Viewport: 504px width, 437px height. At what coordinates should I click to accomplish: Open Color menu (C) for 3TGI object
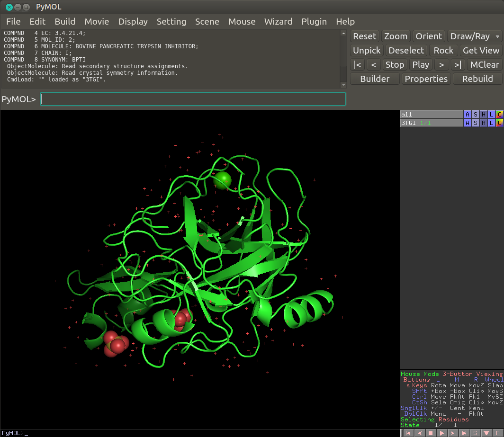tap(499, 123)
